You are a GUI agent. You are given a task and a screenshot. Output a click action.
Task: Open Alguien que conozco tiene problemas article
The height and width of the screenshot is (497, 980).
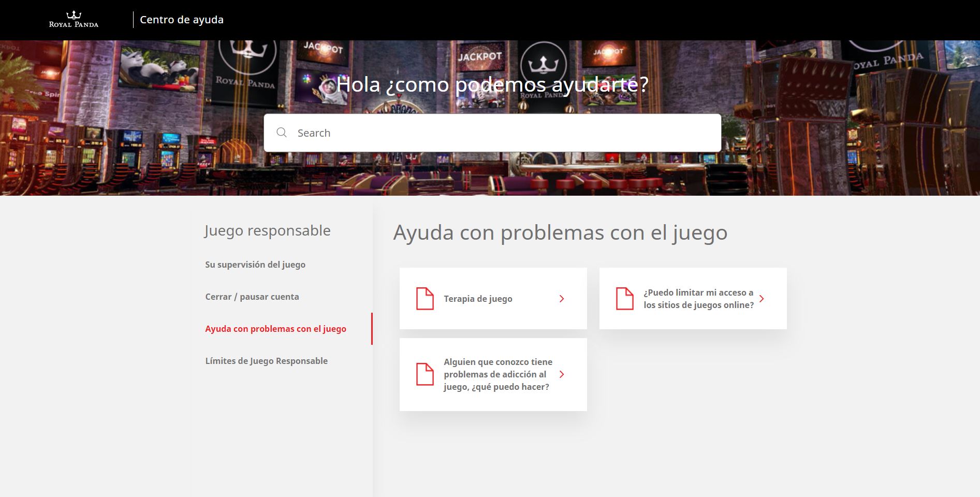click(x=493, y=374)
